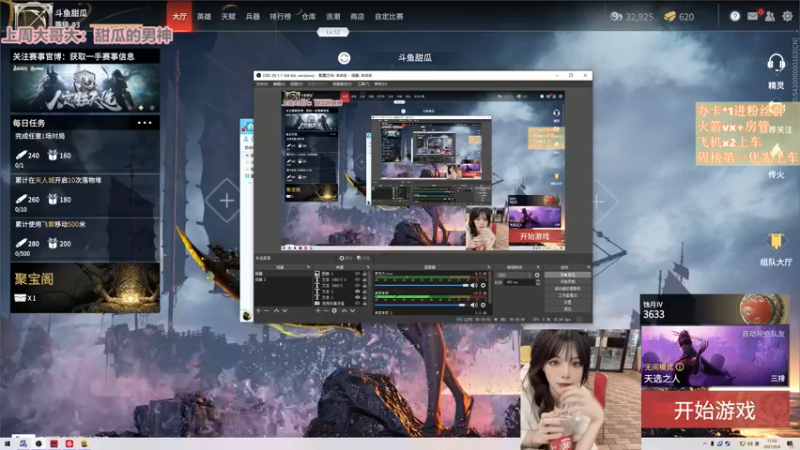Toggle visibility of third OBS source row
The width and height of the screenshot is (800, 450).
(x=358, y=285)
